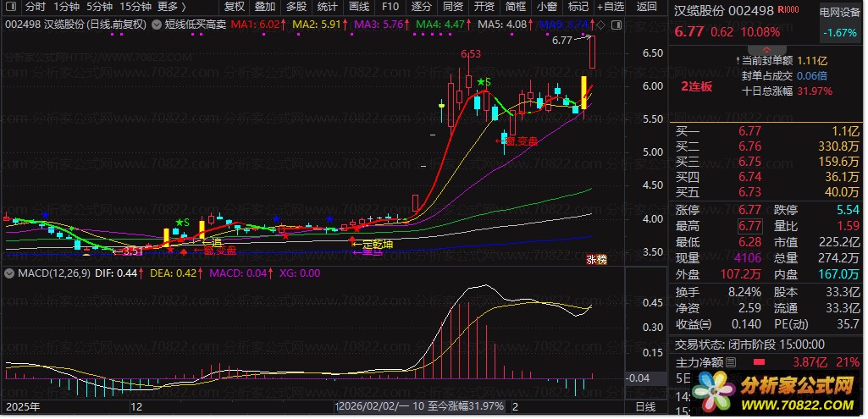Click the 涨榜 badge on chart
868x419 pixels.
[x=597, y=260]
